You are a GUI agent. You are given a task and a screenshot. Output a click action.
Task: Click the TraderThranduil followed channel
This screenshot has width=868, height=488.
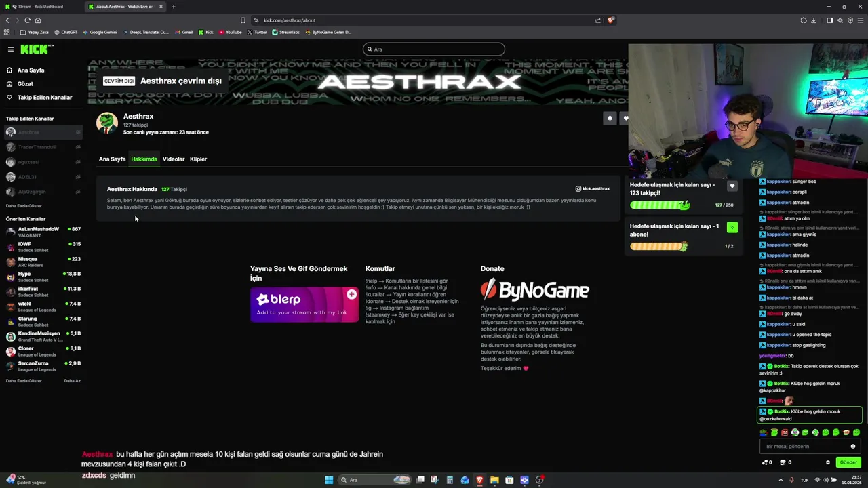point(43,147)
